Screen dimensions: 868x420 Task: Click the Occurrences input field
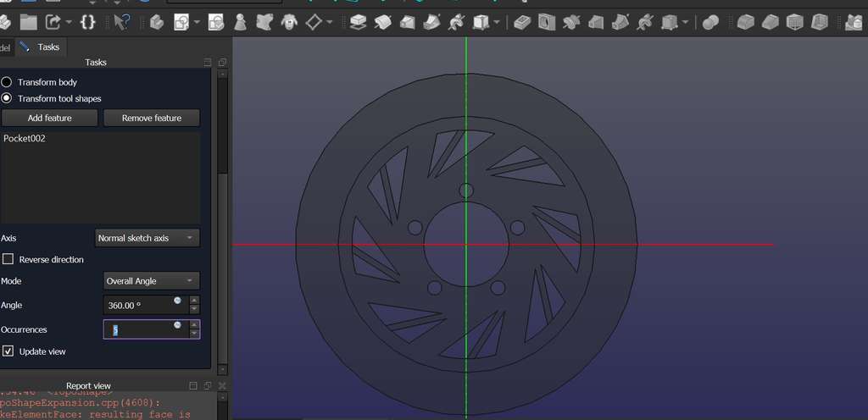146,329
